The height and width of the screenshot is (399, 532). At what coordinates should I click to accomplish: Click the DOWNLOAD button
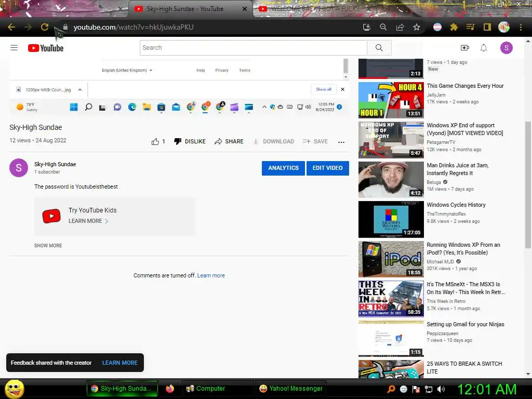tap(273, 141)
